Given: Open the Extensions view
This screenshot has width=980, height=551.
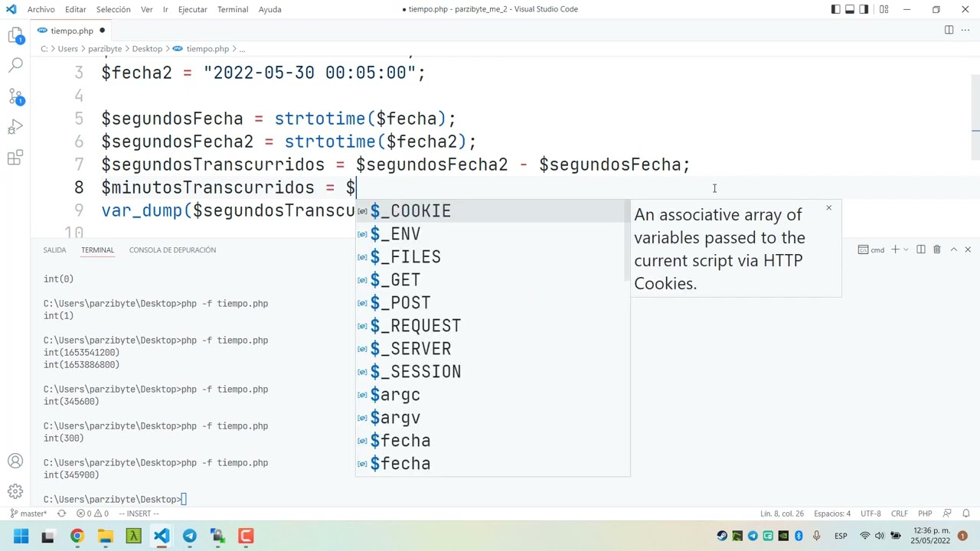Looking at the screenshot, I should [15, 158].
